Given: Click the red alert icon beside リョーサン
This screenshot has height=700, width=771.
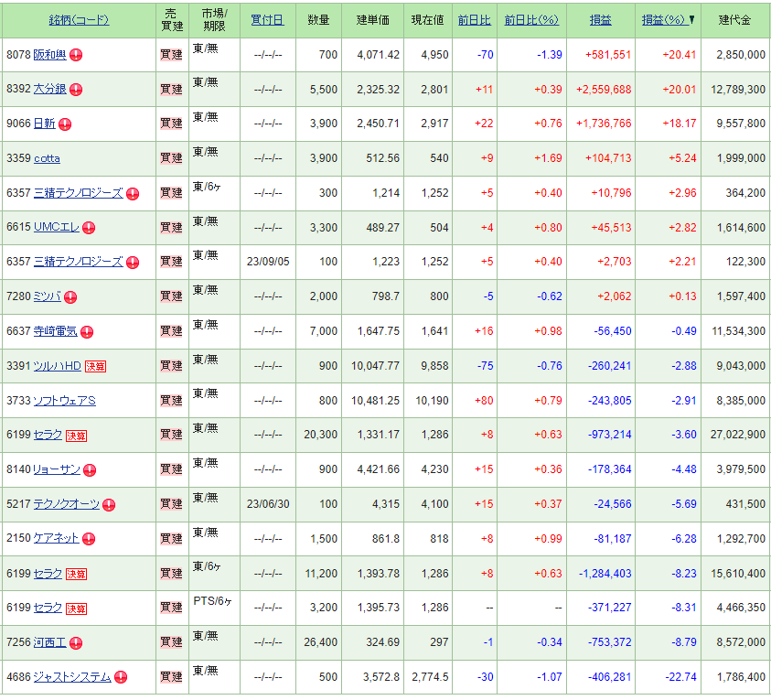Looking at the screenshot, I should [x=90, y=470].
